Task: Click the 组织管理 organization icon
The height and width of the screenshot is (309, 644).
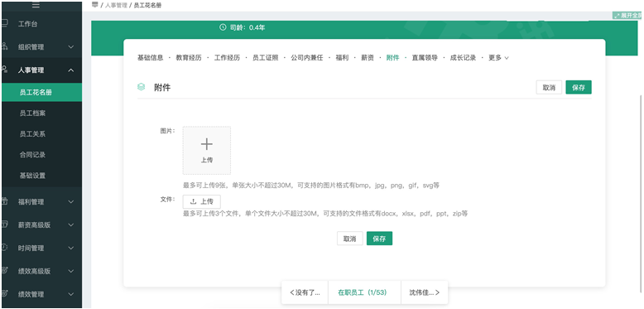Action: pos(4,46)
